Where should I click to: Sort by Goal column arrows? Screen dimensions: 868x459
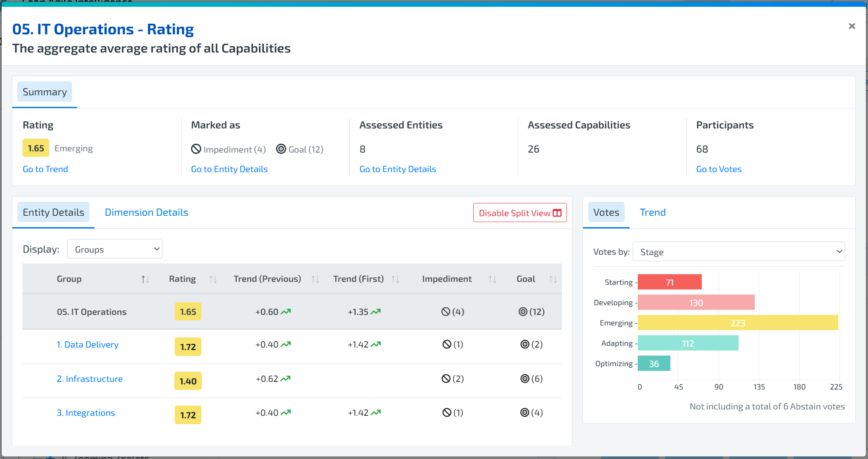click(553, 279)
